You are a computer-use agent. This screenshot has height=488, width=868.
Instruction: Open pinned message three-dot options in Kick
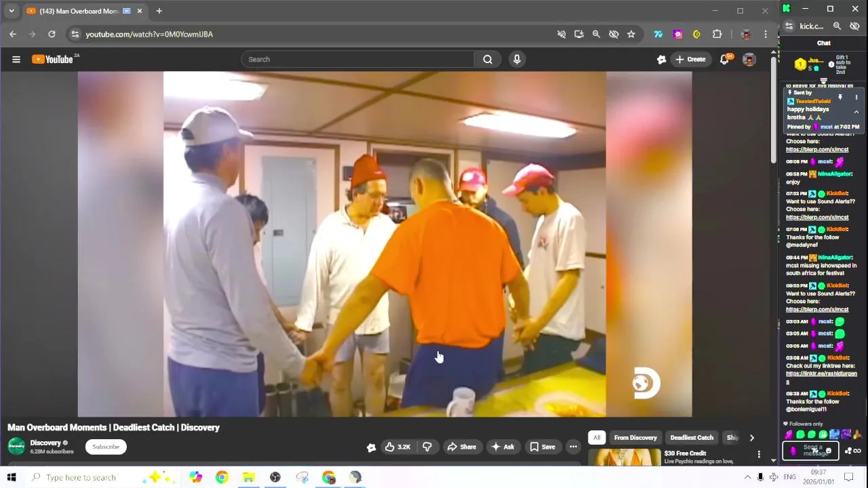856,98
